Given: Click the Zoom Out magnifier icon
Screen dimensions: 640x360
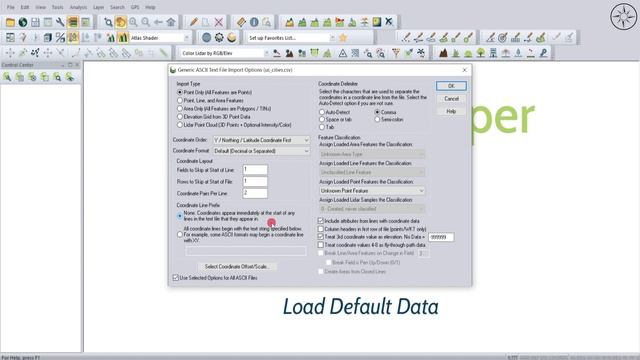Looking at the screenshot, I should tap(146, 22).
